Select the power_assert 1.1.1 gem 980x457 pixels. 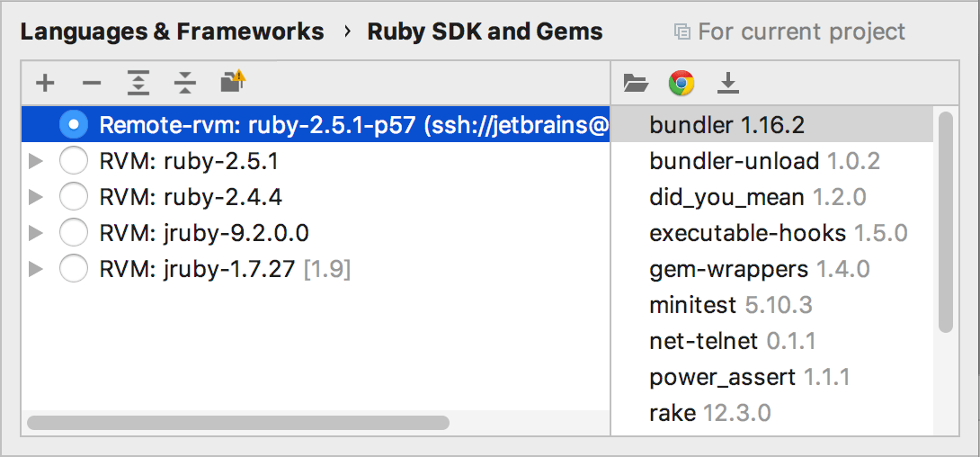tap(772, 377)
